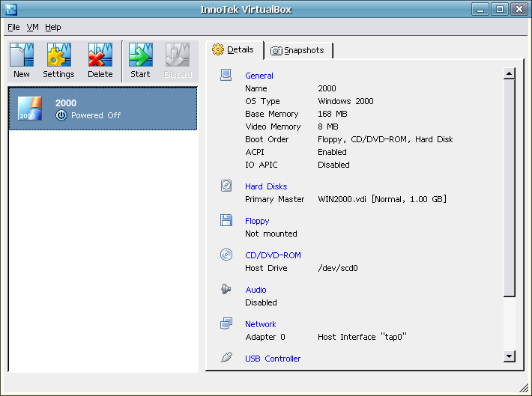This screenshot has height=396, width=532.
Task: Click the Powered Off power state icon
Action: (61, 115)
